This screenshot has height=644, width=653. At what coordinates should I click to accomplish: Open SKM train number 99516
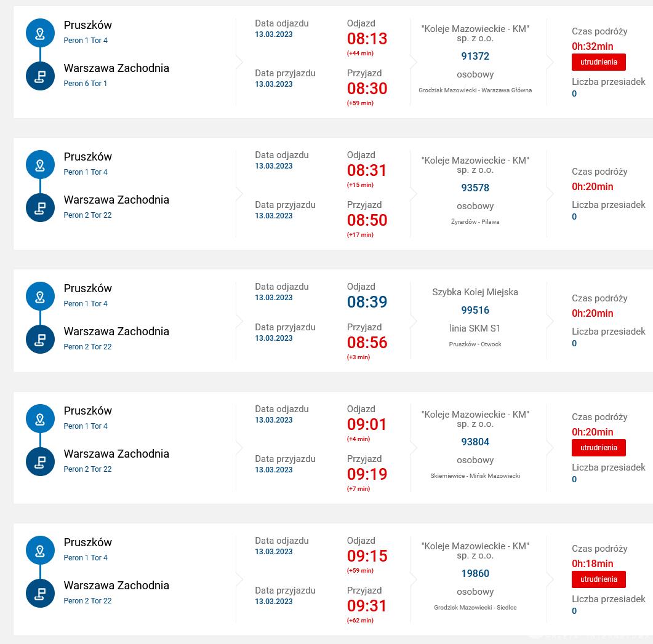[x=475, y=310]
